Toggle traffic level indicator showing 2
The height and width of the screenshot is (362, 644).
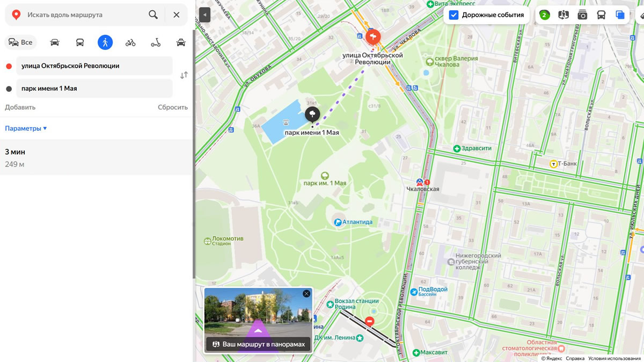[544, 15]
